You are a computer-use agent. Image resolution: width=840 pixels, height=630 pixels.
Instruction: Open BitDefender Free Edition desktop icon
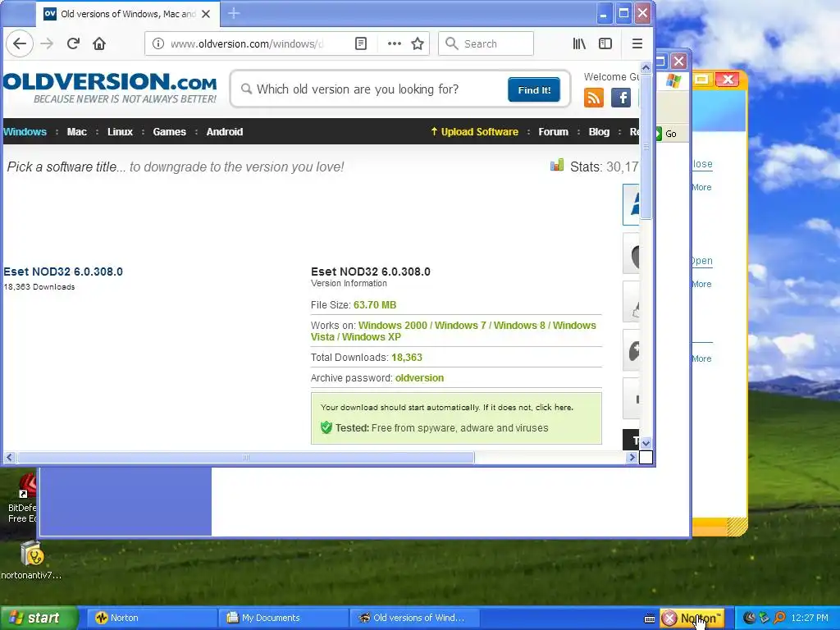click(x=21, y=498)
